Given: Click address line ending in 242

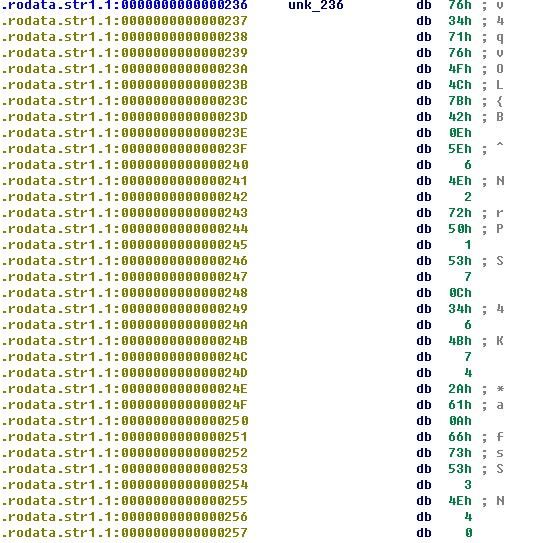Looking at the screenshot, I should (125, 197).
